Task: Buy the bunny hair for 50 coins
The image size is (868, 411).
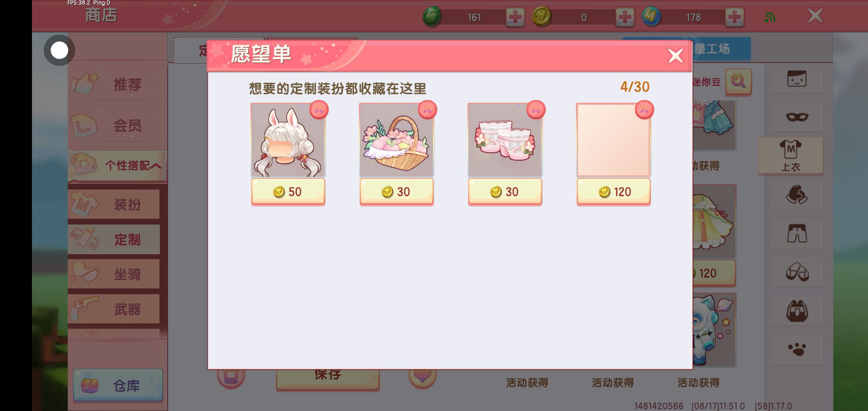Action: (x=288, y=191)
